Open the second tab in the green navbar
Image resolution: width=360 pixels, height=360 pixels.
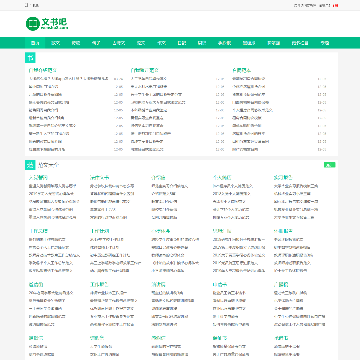click(55, 43)
